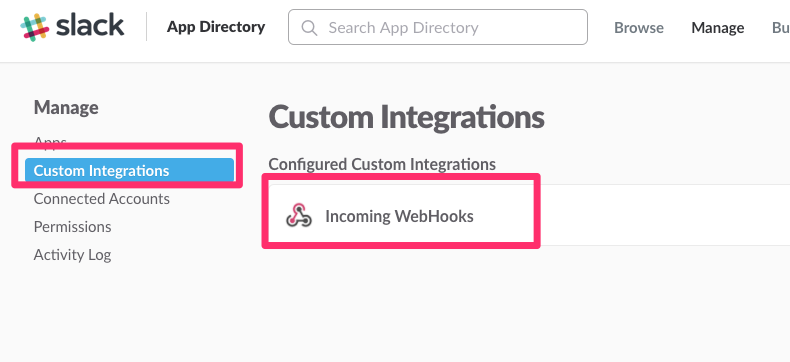This screenshot has height=362, width=790.
Task: Go to Connected Accounts in sidebar
Action: [102, 199]
